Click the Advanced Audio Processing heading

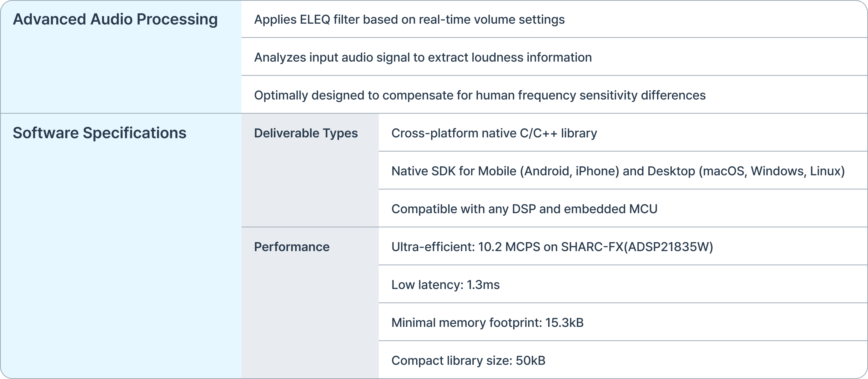(115, 19)
